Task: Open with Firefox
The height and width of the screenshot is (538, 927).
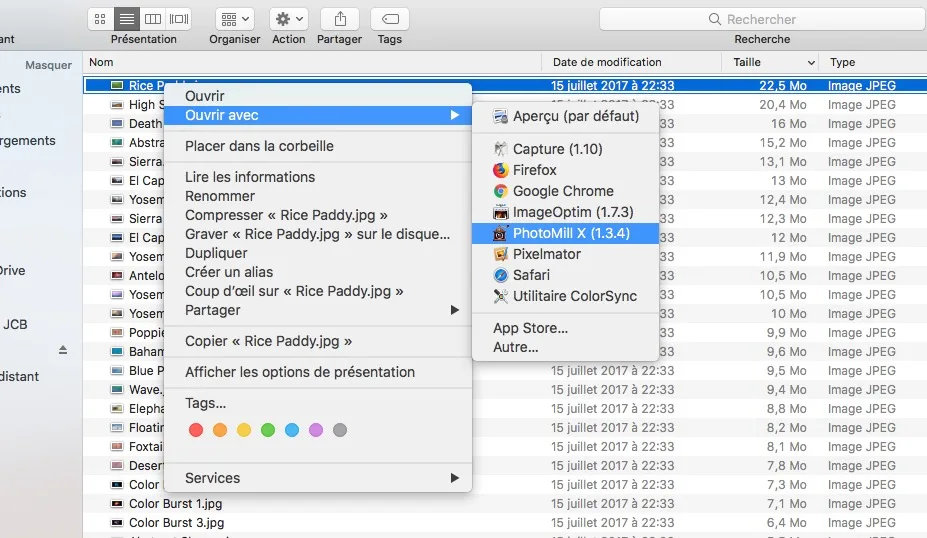Action: (x=566, y=170)
